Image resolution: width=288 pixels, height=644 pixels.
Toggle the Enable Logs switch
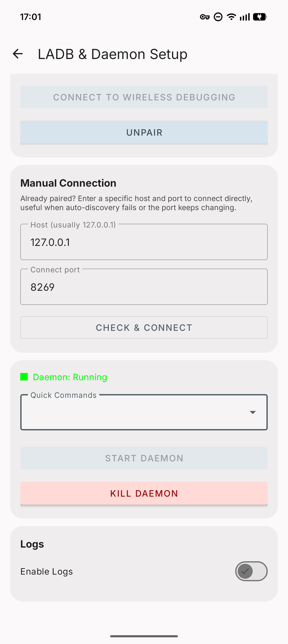click(x=251, y=571)
